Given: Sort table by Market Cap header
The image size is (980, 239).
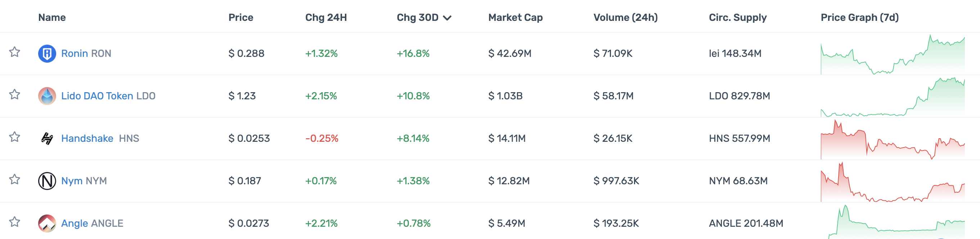Looking at the screenshot, I should tap(515, 18).
